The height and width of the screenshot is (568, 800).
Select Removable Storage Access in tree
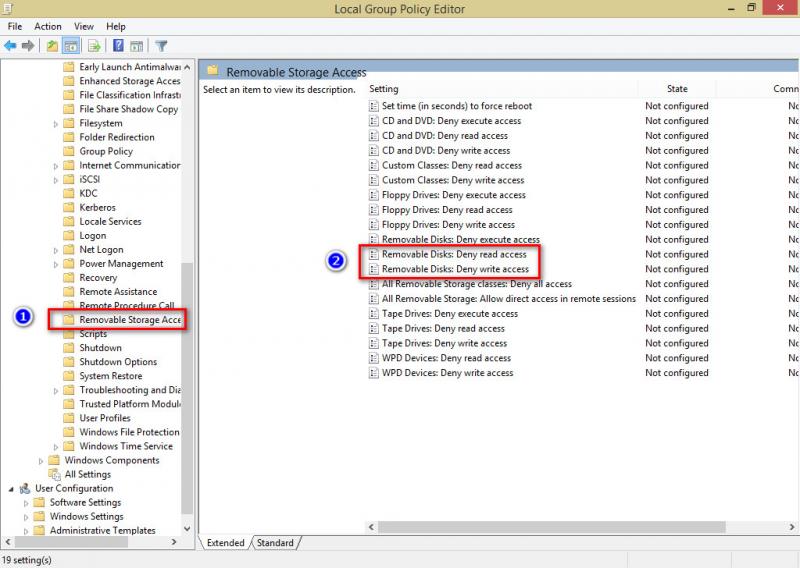130,319
